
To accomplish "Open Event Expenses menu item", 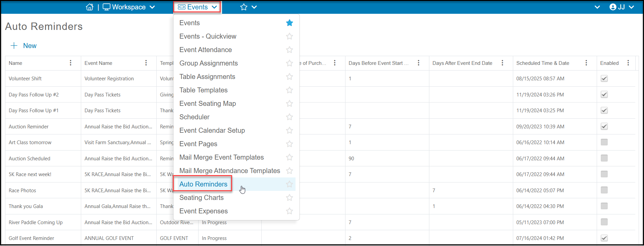I will tap(204, 211).
